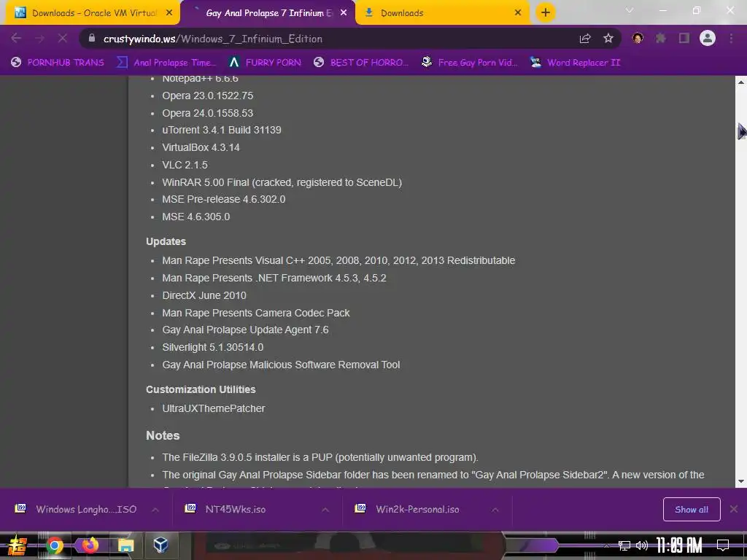Click the VirtualBox 4.3.14 list entry
The image size is (747, 560).
point(201,147)
